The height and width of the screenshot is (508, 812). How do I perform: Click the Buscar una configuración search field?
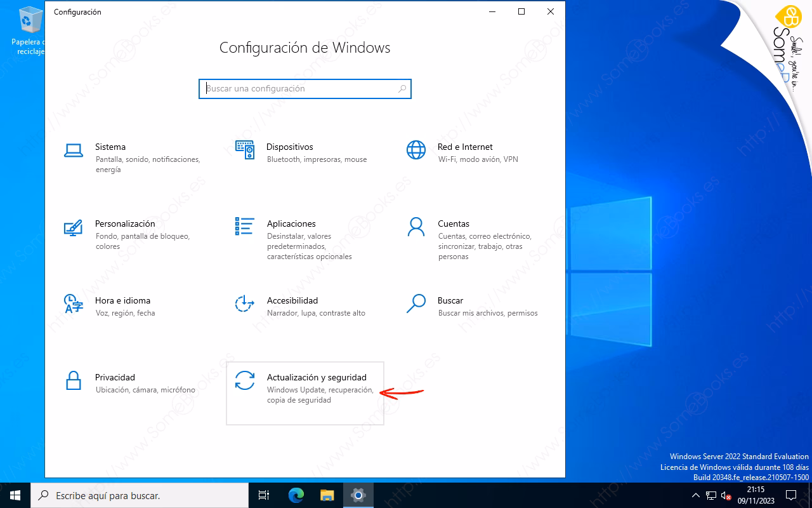pyautogui.click(x=304, y=89)
